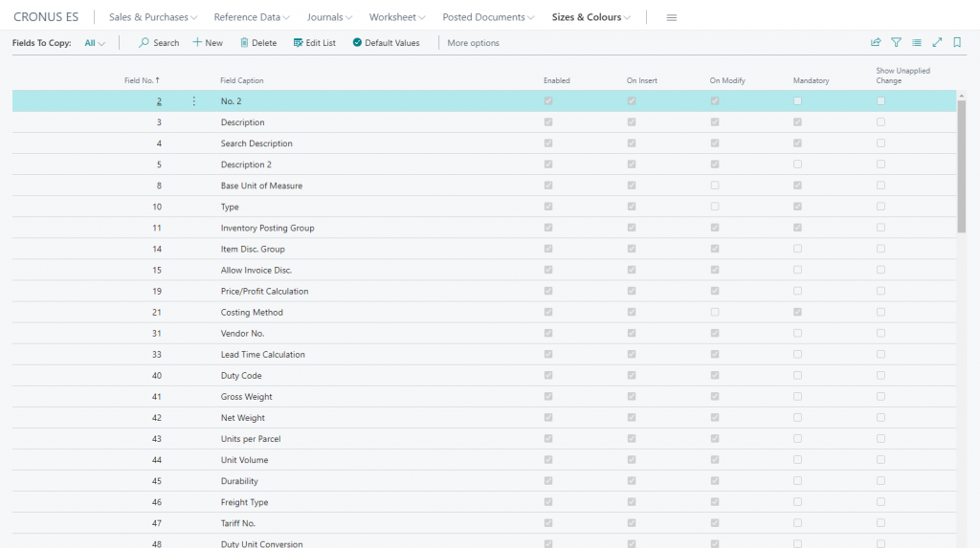Sort by Field No. column header
The height and width of the screenshot is (548, 980).
tap(142, 80)
